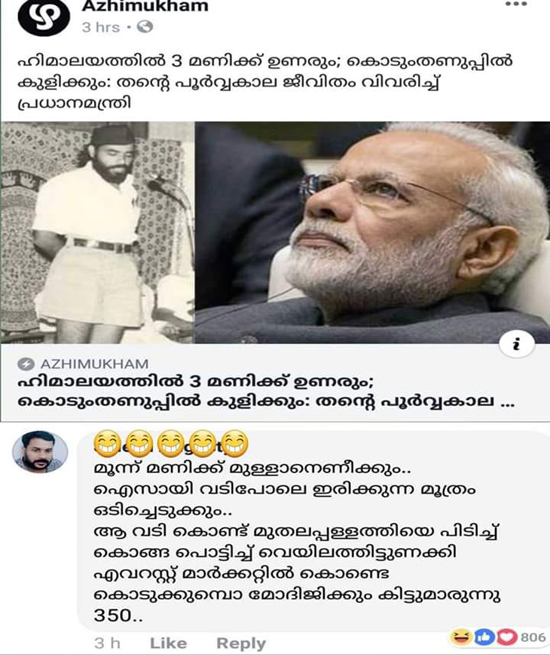Click the AZHIMUKHAM source label
The width and height of the screenshot is (550, 655).
[x=94, y=364]
